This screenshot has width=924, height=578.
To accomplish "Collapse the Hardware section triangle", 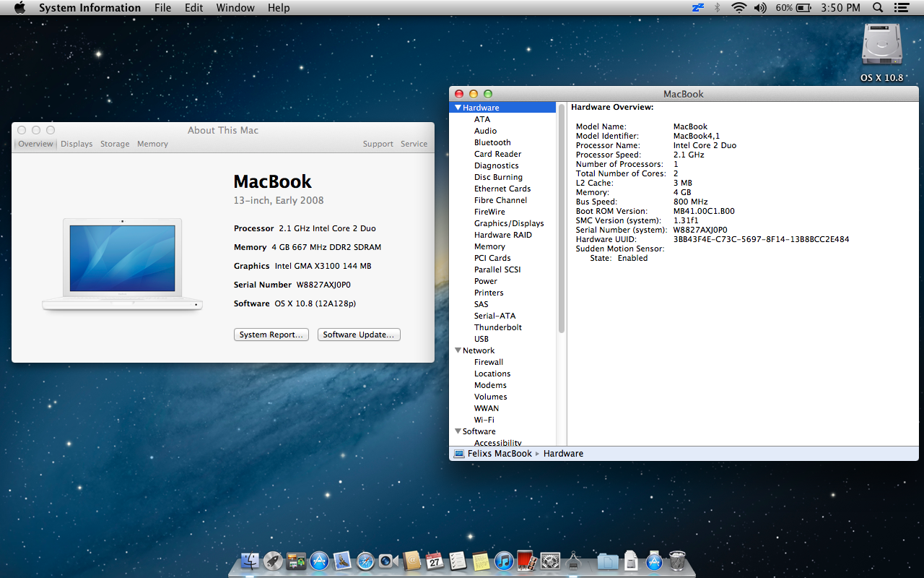I will click(458, 108).
